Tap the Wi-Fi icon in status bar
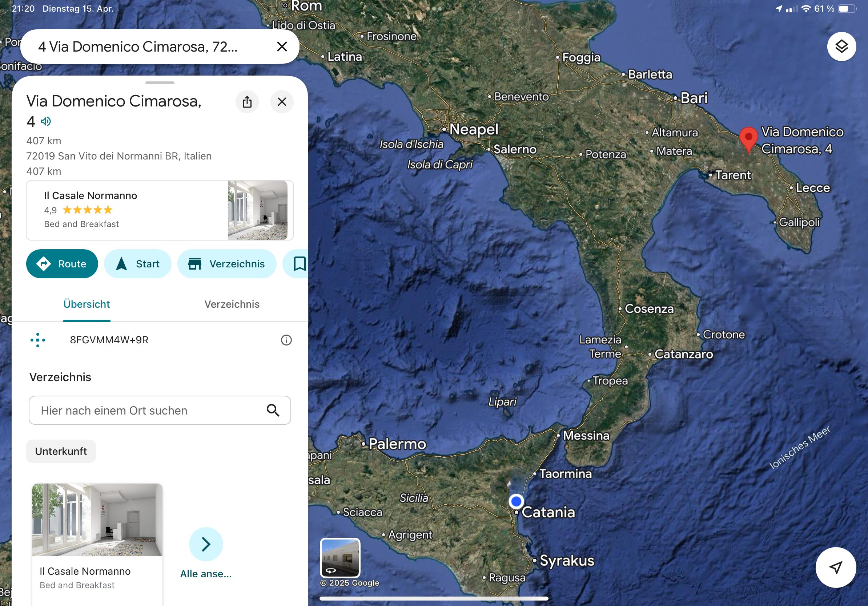This screenshot has width=868, height=606. [805, 9]
